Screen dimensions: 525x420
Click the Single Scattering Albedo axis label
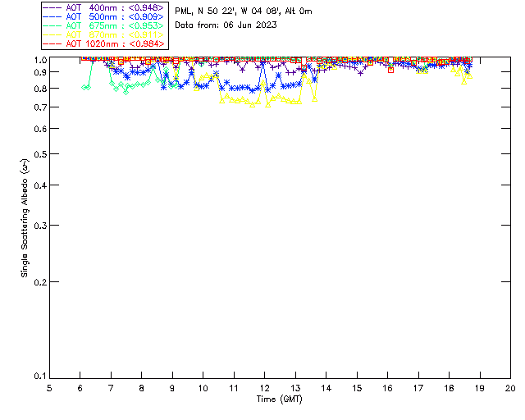[x=25, y=218]
